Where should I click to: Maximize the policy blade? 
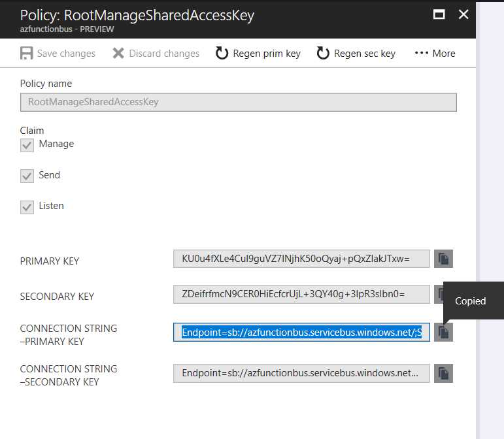[x=439, y=14]
